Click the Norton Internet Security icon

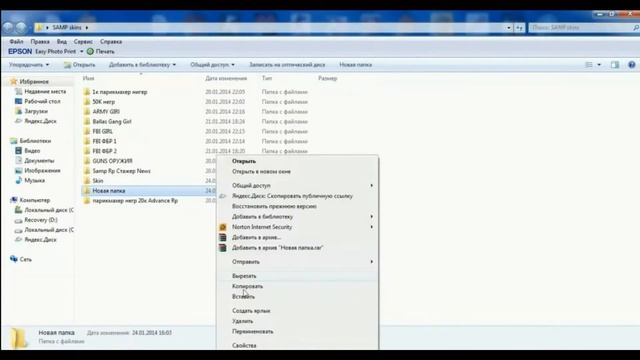(x=222, y=227)
